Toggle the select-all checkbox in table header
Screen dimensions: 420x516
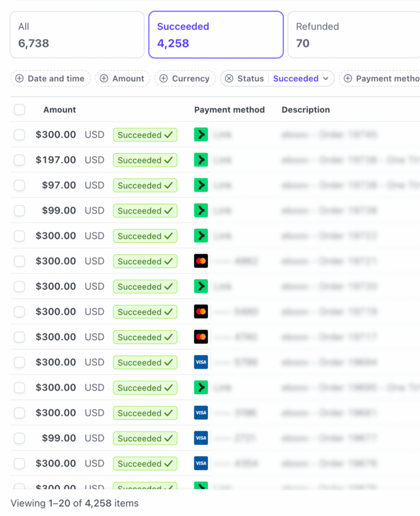19,110
